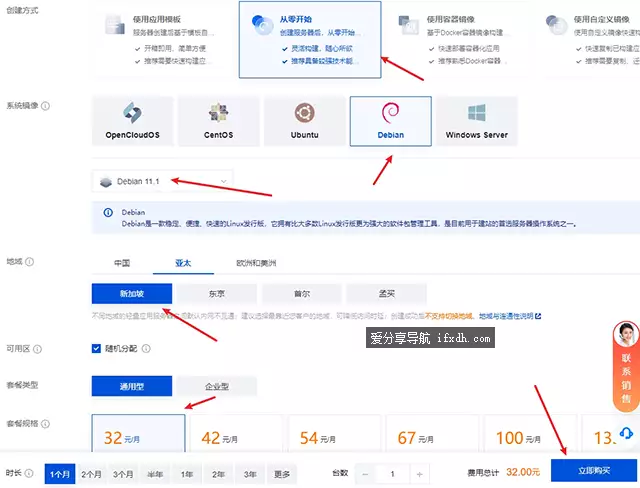Choose the 1年 duration option
The image size is (640, 488).
(187, 473)
